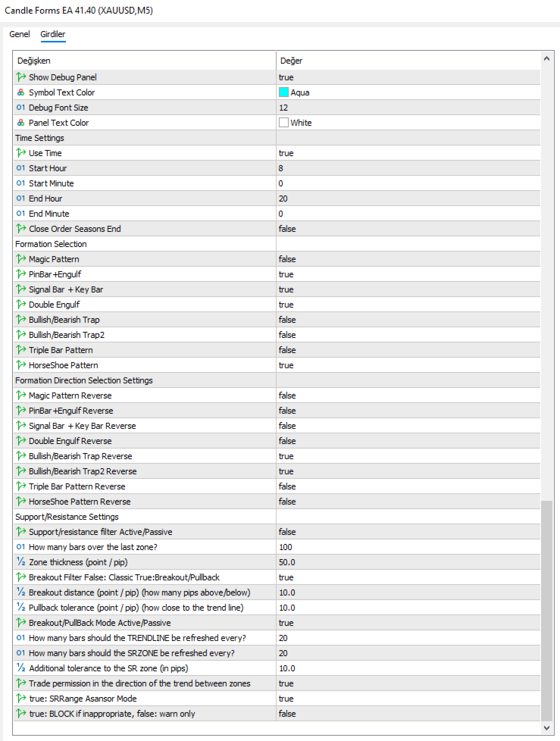
Task: Toggle the Use Time value
Action: [408, 153]
